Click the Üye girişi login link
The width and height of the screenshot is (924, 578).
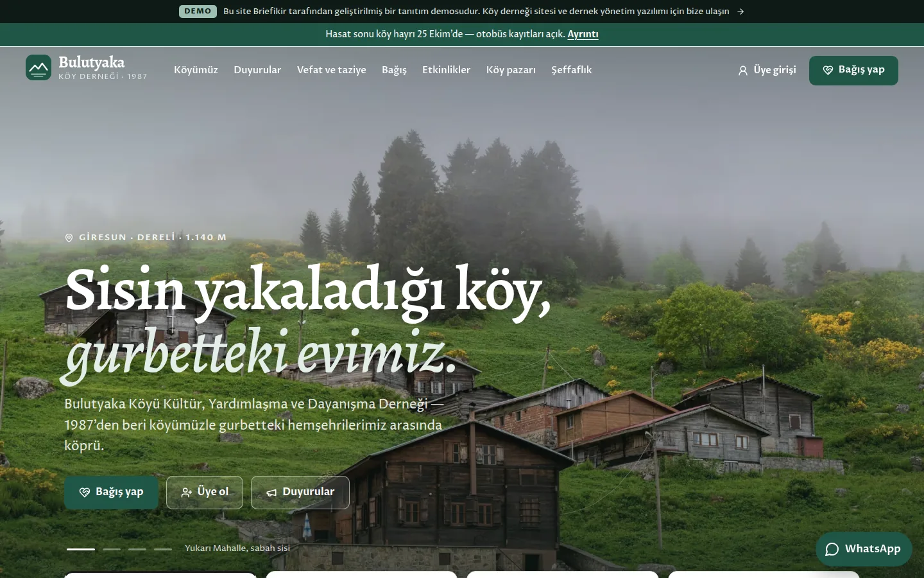(767, 70)
